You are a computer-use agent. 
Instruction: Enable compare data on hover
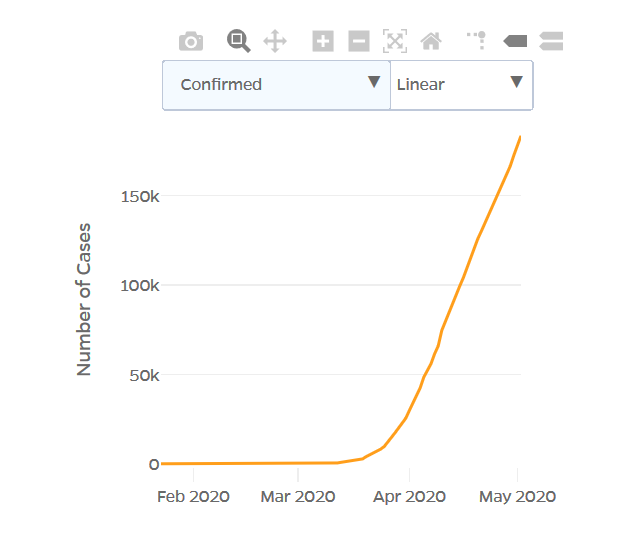551,41
